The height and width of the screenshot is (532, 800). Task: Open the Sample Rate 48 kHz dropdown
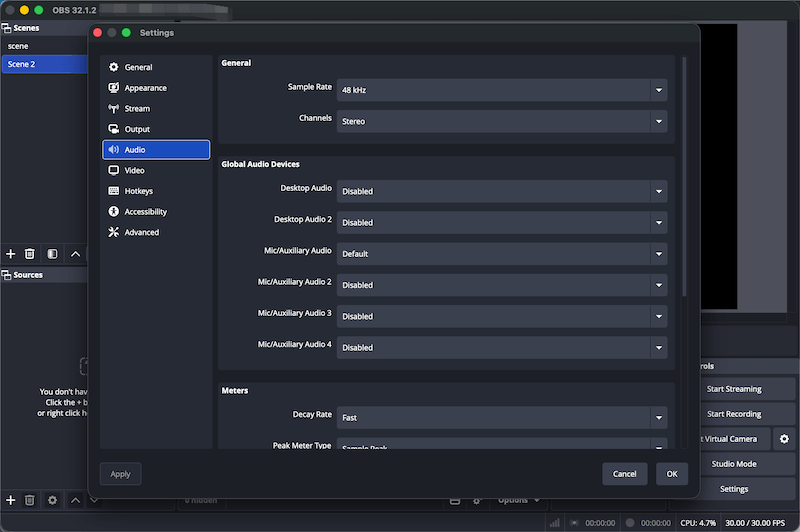502,90
